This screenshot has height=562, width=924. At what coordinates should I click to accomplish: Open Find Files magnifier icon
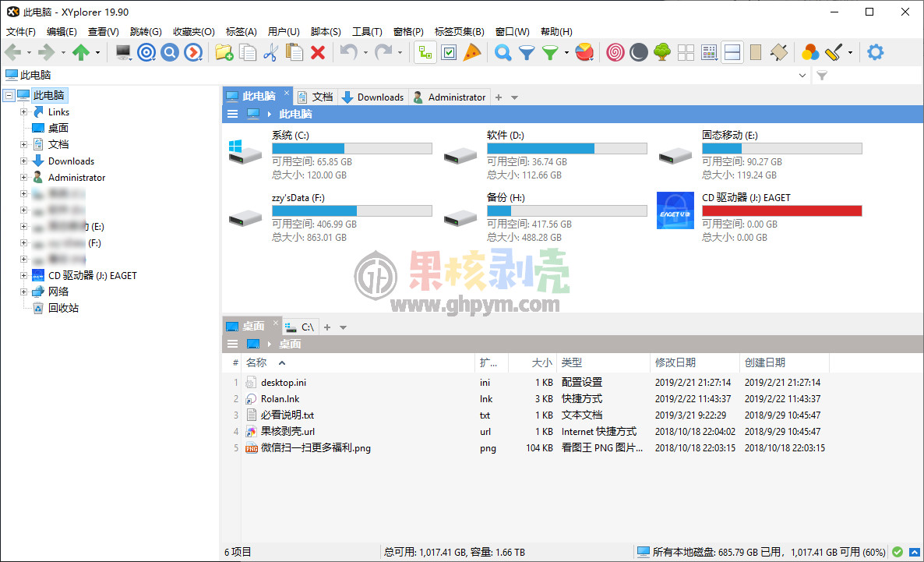(x=503, y=52)
